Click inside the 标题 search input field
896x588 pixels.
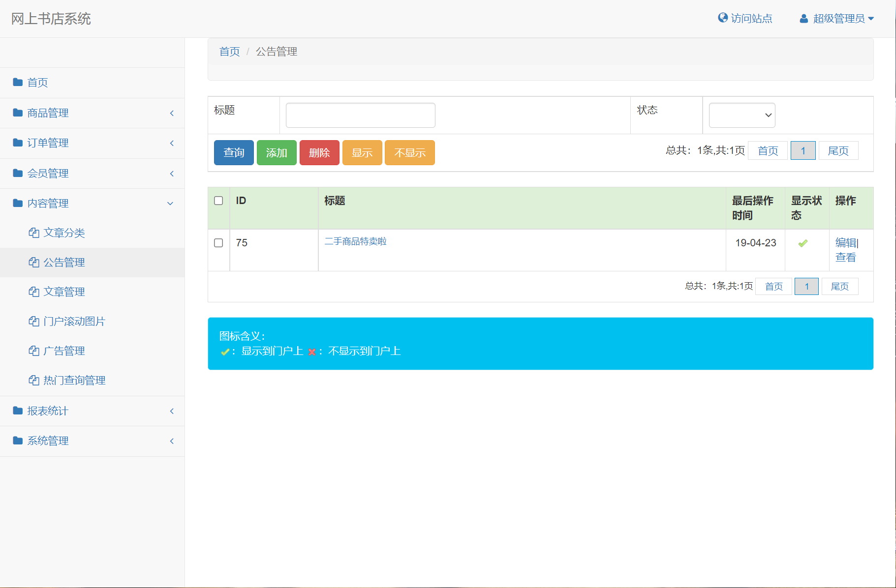pyautogui.click(x=360, y=115)
